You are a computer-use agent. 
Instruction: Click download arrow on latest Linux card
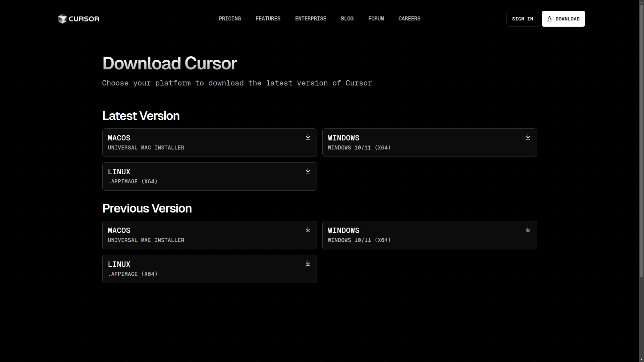coord(308,171)
